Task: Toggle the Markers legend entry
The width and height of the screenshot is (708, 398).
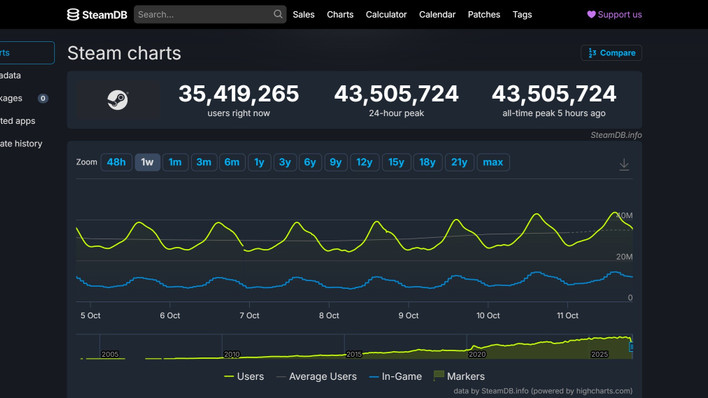Action: (x=459, y=376)
